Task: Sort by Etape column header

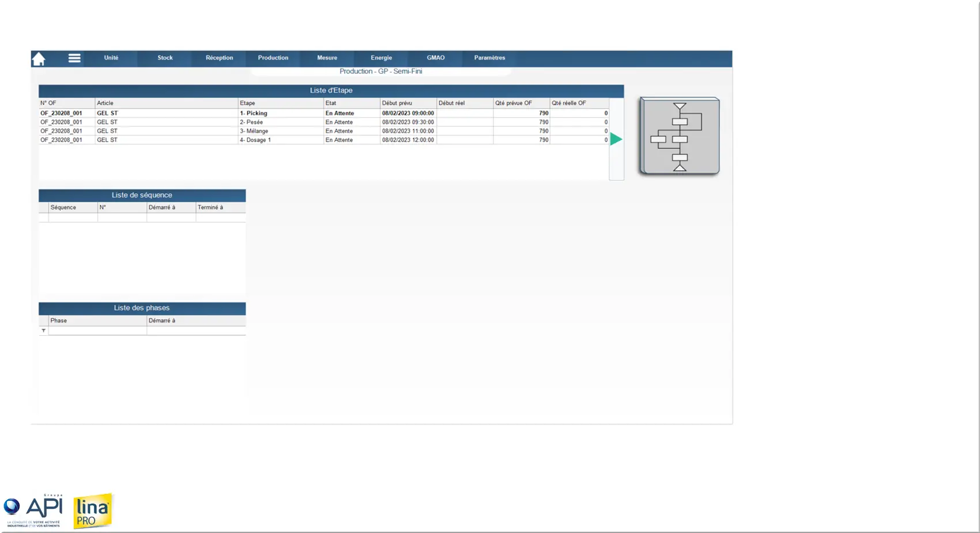Action: point(281,103)
